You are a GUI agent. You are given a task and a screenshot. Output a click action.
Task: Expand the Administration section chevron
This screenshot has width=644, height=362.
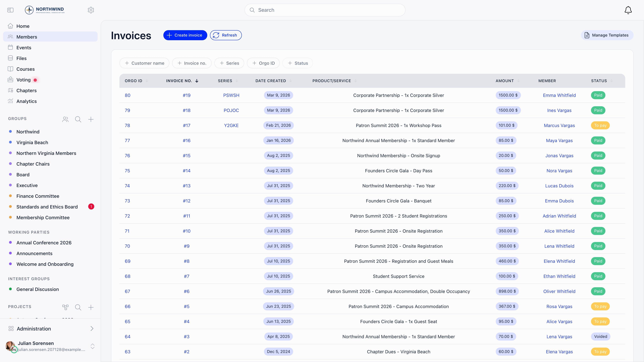pos(92,328)
